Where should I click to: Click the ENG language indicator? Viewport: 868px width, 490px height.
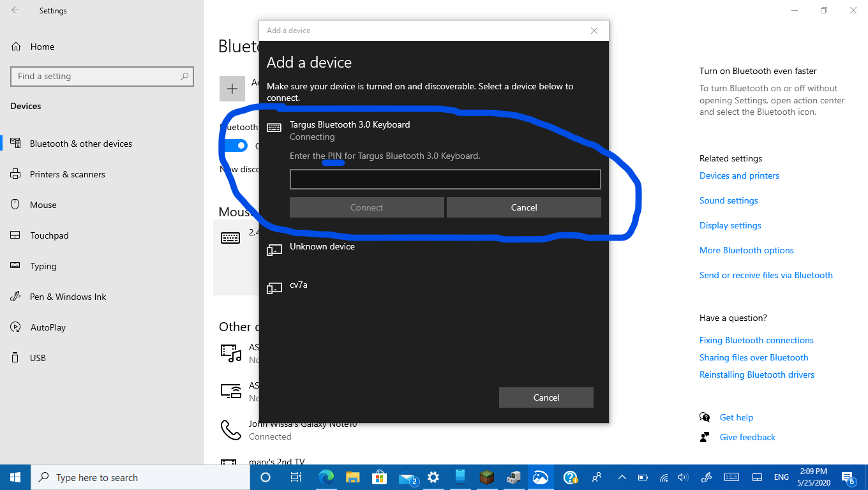(781, 477)
